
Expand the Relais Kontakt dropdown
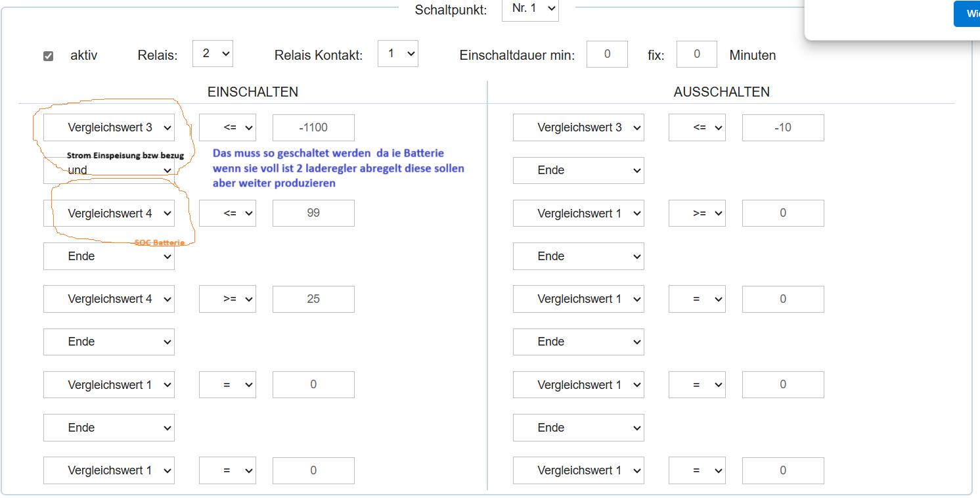pyautogui.click(x=397, y=54)
